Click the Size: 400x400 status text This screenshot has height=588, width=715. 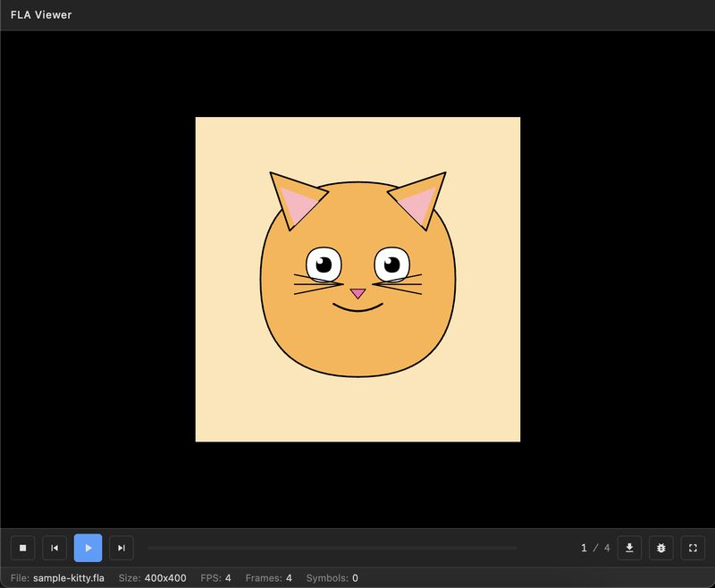pos(154,577)
